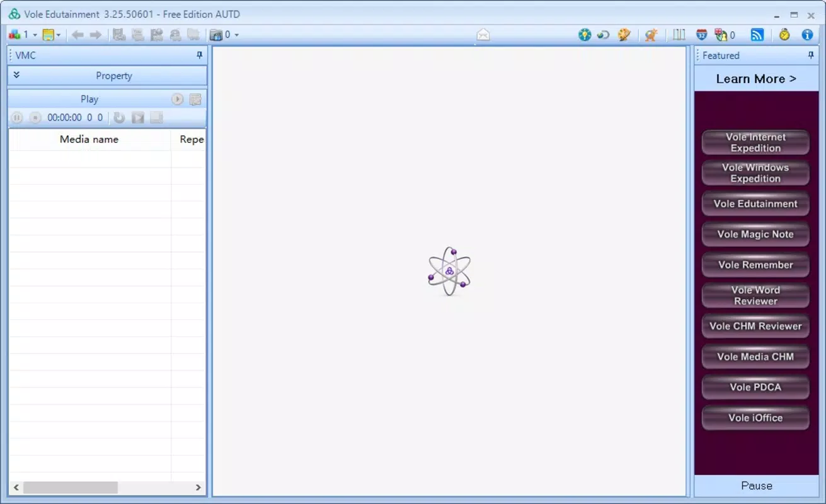Image resolution: width=826 pixels, height=504 pixels.
Task: Click the media list scroll left arrow
Action: [16, 488]
